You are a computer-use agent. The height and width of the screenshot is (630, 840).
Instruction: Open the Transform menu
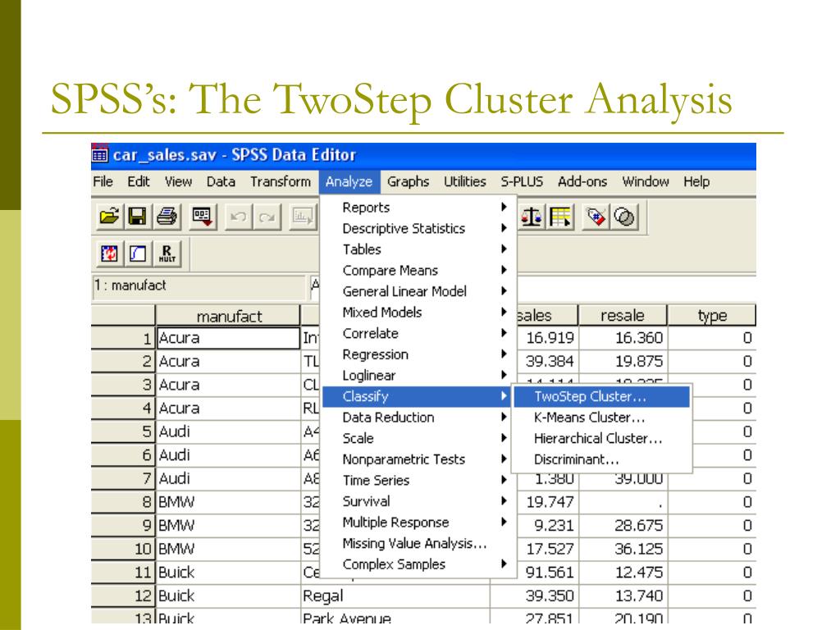[x=281, y=181]
